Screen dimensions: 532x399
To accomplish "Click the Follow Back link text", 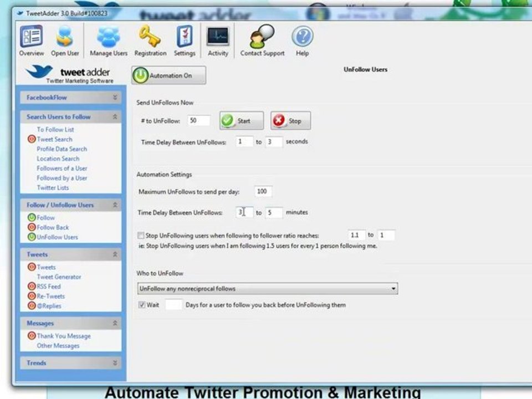I will pyautogui.click(x=53, y=227).
